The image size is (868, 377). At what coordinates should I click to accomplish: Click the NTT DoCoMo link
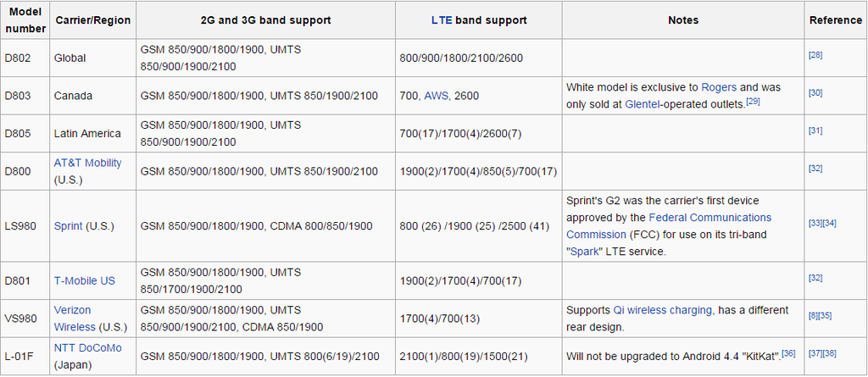[x=87, y=347]
